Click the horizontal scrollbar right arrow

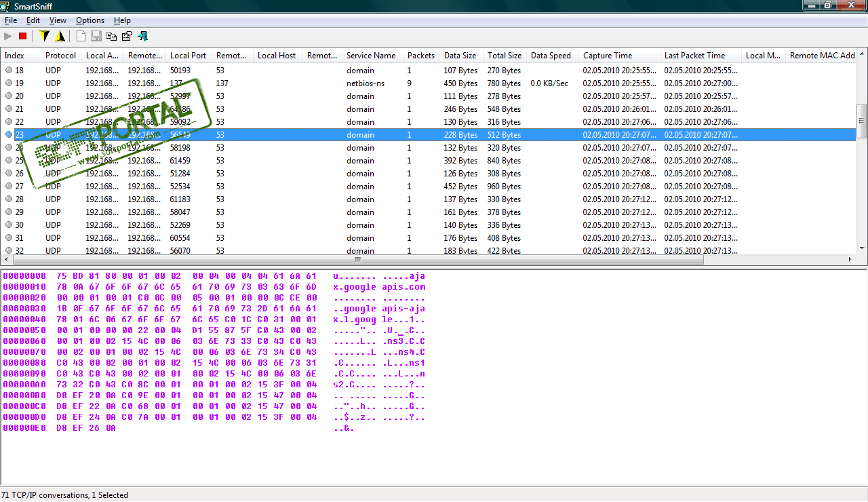point(850,260)
